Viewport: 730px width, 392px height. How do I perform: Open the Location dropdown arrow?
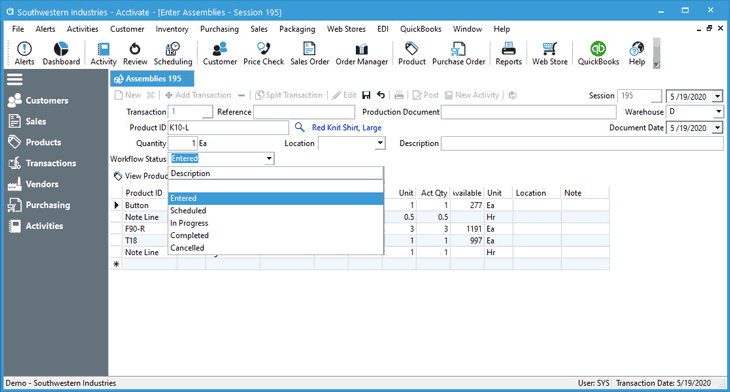(x=380, y=143)
